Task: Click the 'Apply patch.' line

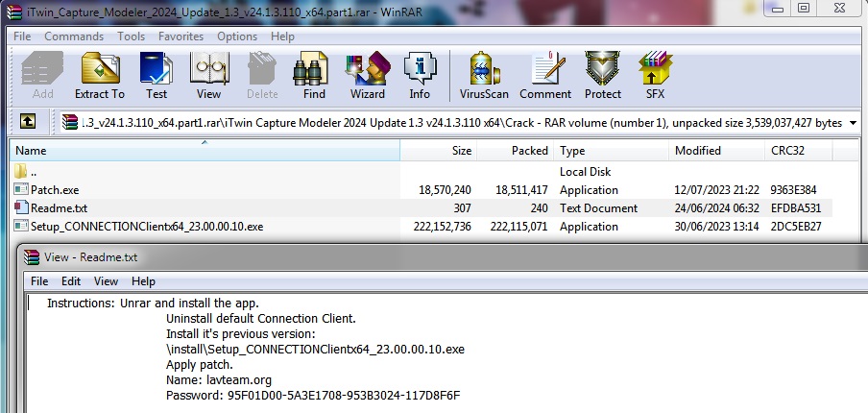Action: (200, 365)
